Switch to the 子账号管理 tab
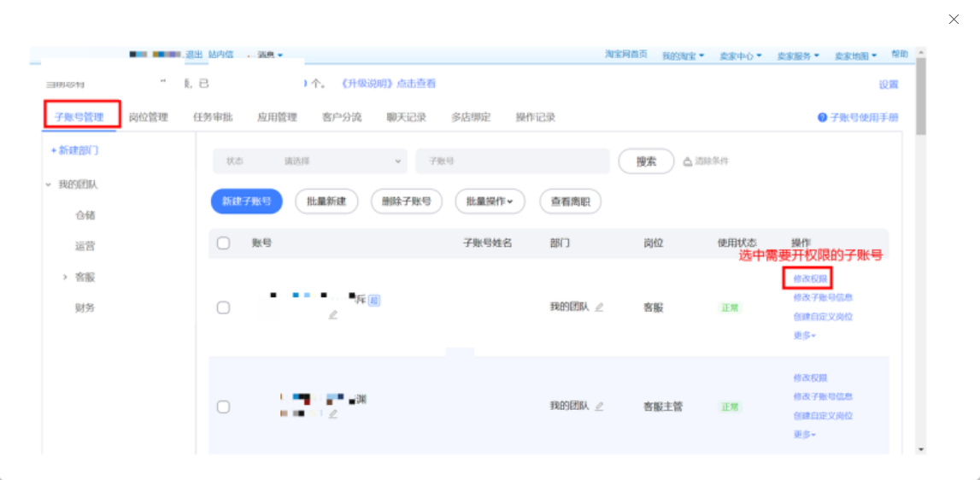Screen dimensions: 980x480 click(x=79, y=117)
